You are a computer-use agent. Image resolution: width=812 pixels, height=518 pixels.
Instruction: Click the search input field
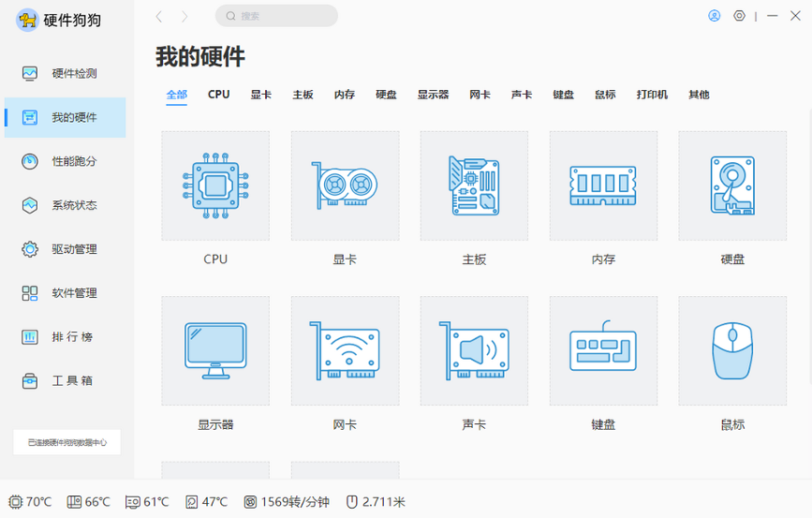point(276,16)
